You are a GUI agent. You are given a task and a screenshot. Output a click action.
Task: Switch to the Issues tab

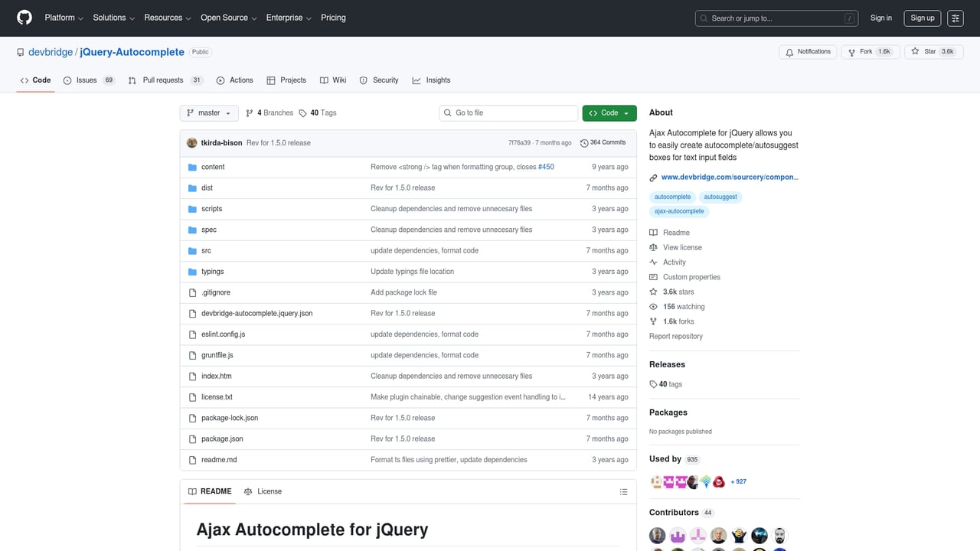click(87, 80)
